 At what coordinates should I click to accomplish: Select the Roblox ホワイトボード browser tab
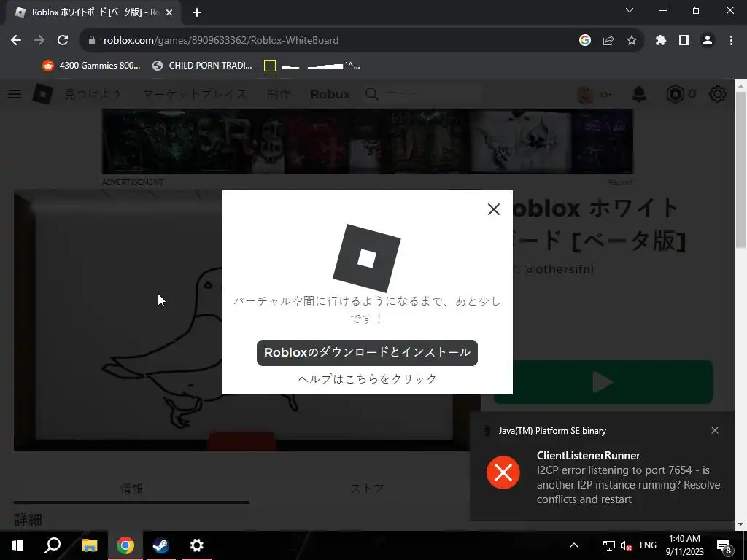[x=93, y=12]
